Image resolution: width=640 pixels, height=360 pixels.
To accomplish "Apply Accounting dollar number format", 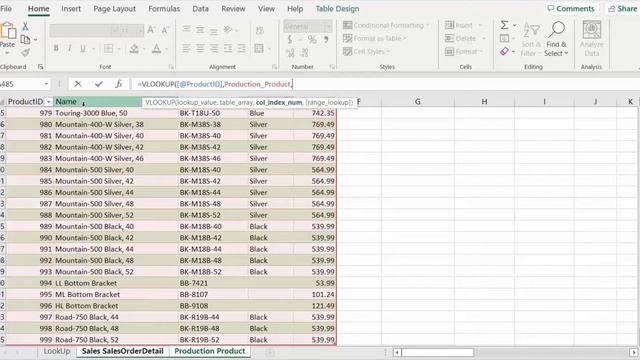I will [x=290, y=40].
